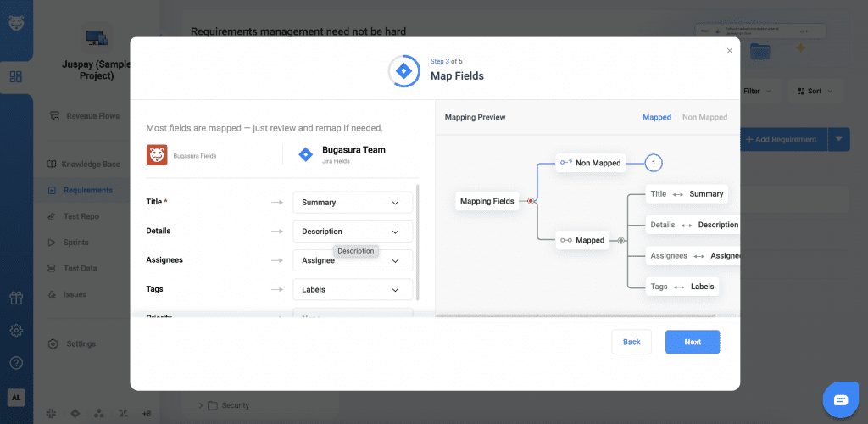Open Knowledge Base in the sidebar
Image resolution: width=868 pixels, height=424 pixels.
coord(91,164)
